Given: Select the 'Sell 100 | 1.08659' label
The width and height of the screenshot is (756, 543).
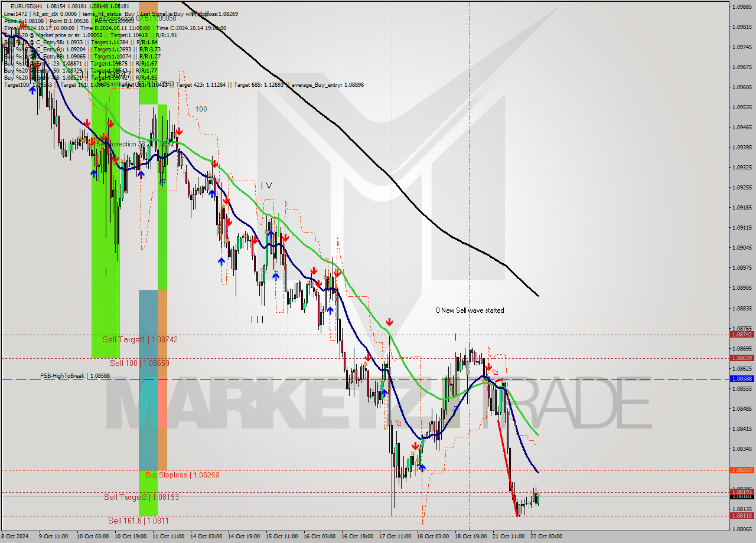Looking at the screenshot, I should [x=139, y=363].
